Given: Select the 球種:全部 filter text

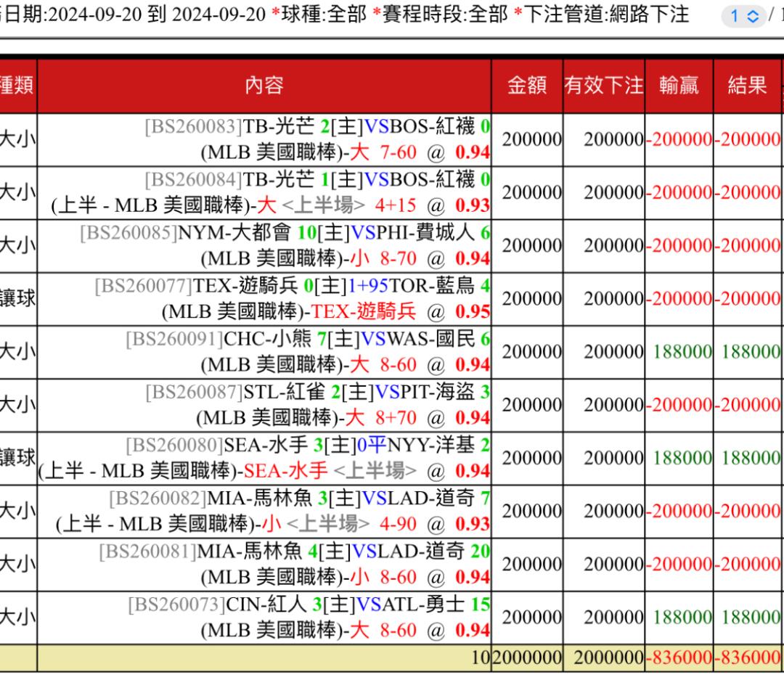Looking at the screenshot, I should (x=324, y=15).
